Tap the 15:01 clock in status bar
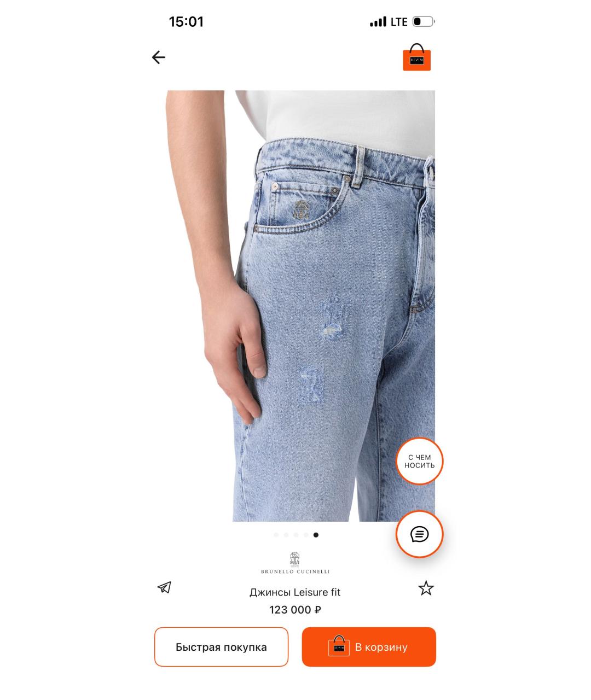The width and height of the screenshot is (591, 700). pyautogui.click(x=186, y=22)
